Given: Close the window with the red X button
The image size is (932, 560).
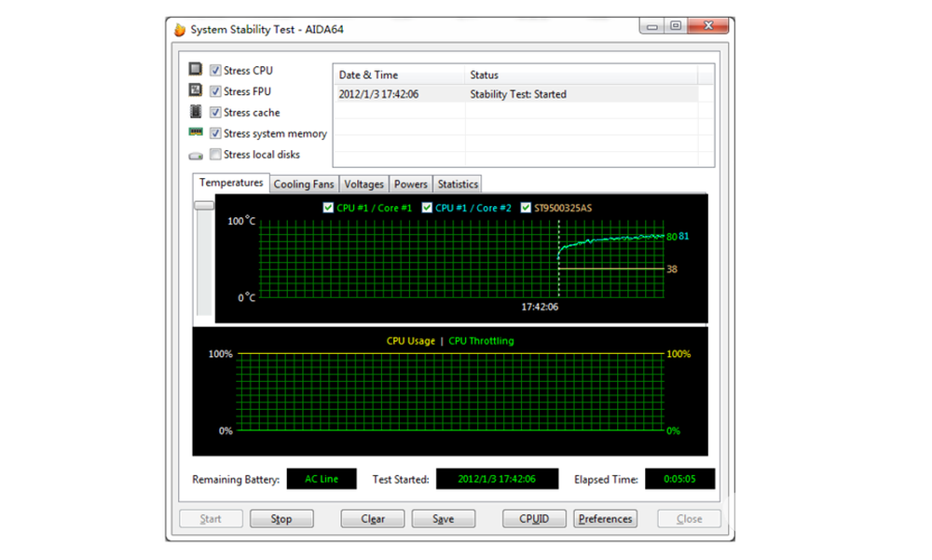Looking at the screenshot, I should point(708,25).
